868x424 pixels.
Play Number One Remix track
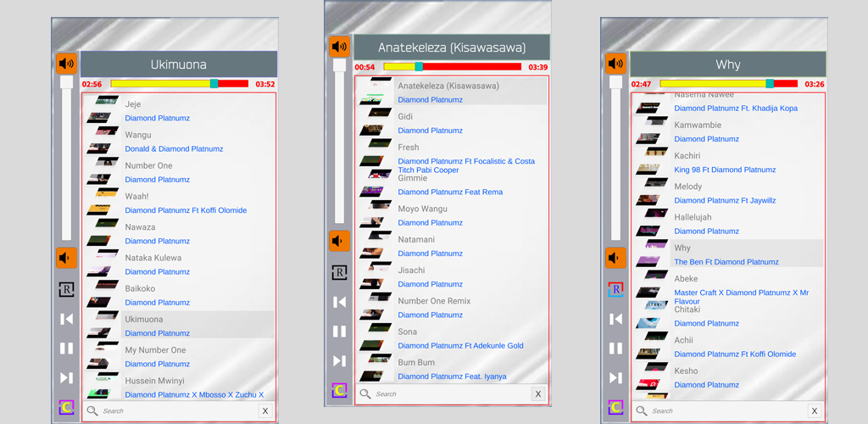451,307
